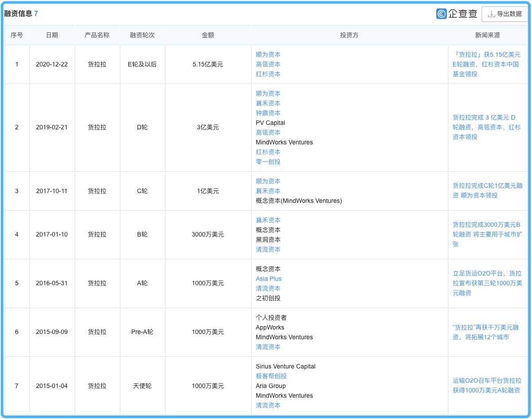Viewport: 532px width, 419px height.
Task: Click the 导出数据 export button
Action: [505, 14]
